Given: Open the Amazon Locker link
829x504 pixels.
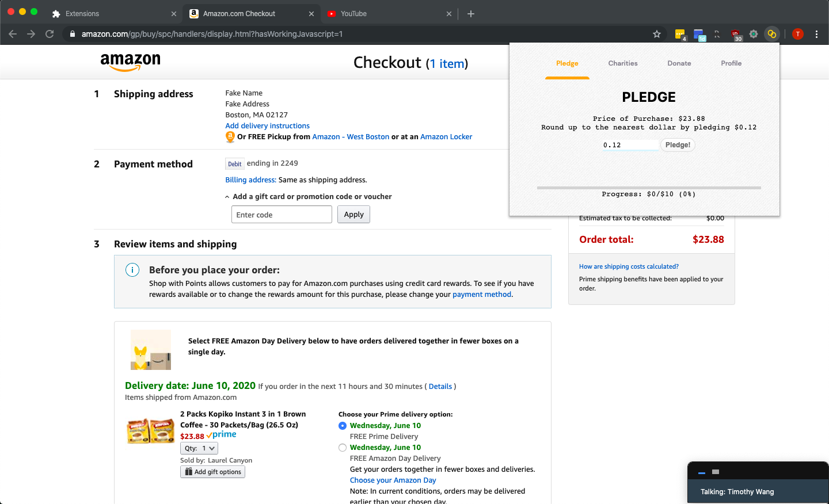Looking at the screenshot, I should (x=446, y=137).
